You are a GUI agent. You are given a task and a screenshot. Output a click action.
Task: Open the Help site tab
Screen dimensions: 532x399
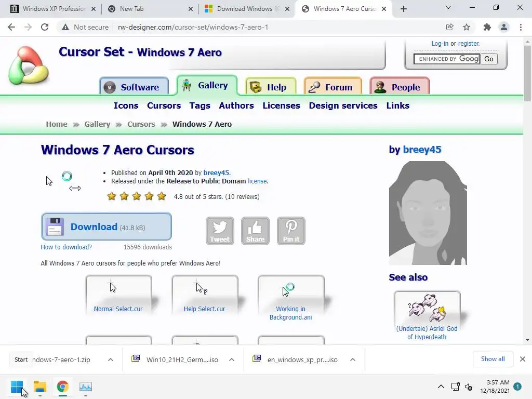pos(271,87)
